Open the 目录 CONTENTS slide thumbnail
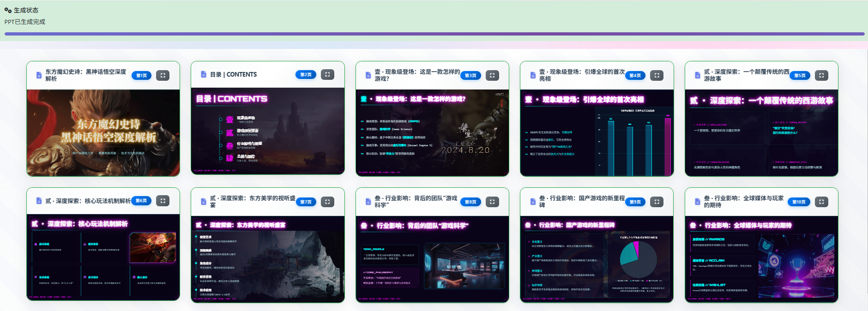 pos(268,131)
